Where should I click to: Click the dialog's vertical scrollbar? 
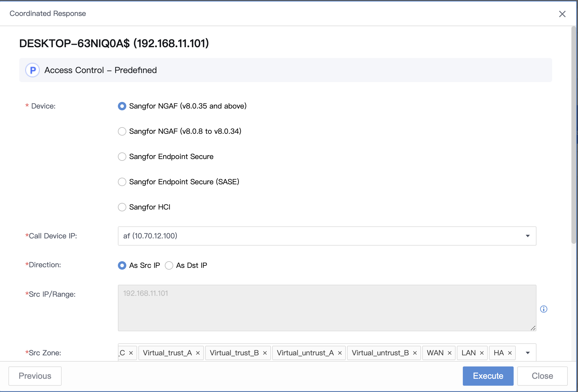pos(574,135)
